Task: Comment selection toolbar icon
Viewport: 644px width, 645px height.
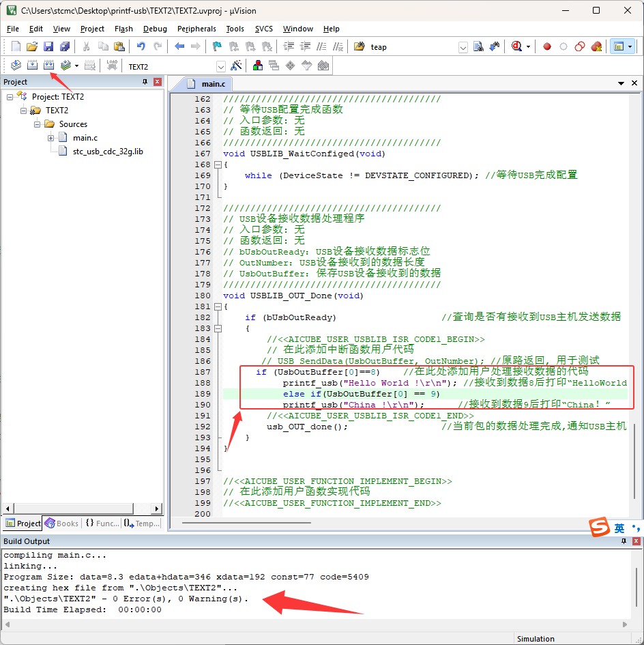Action: tap(321, 46)
